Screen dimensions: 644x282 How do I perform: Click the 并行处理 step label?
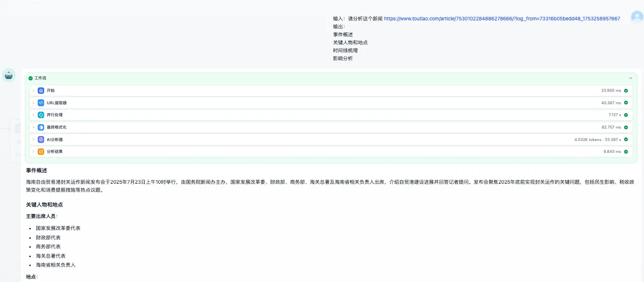(55, 115)
